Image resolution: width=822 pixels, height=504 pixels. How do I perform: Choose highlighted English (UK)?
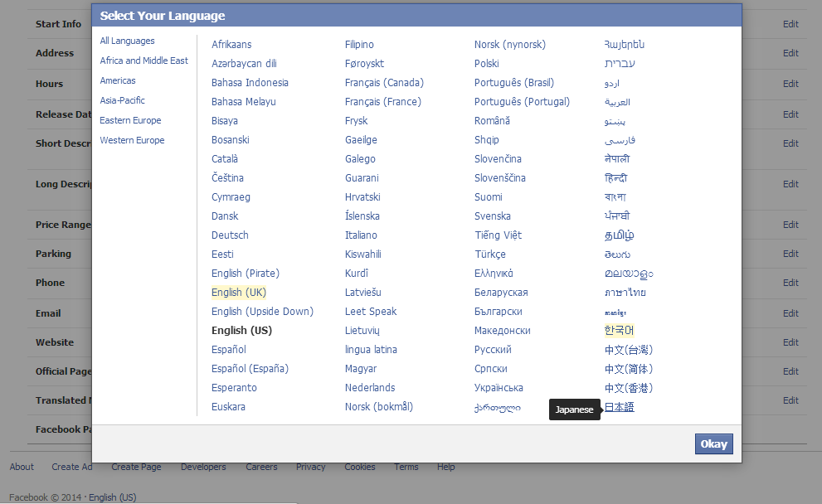click(239, 293)
